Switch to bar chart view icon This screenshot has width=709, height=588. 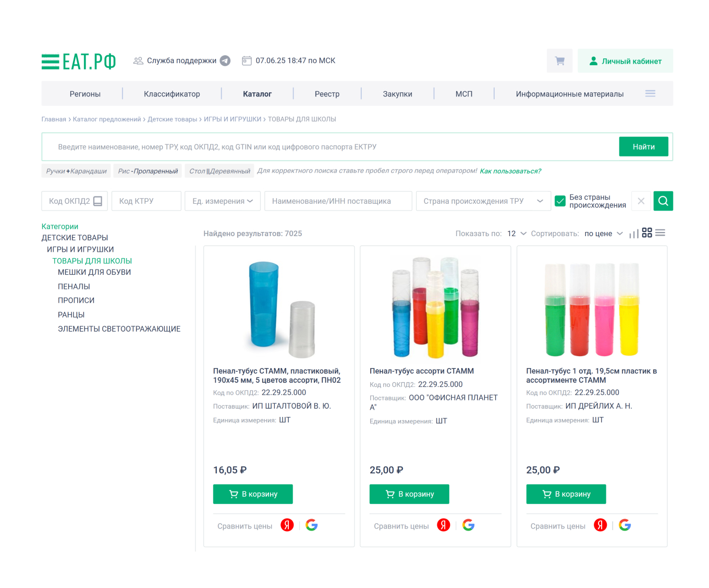[634, 234]
